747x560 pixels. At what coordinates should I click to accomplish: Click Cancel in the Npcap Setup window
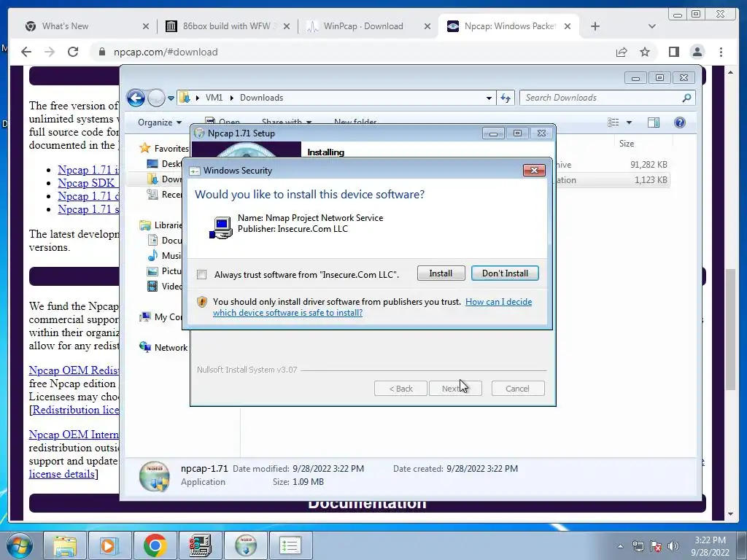[x=517, y=389]
